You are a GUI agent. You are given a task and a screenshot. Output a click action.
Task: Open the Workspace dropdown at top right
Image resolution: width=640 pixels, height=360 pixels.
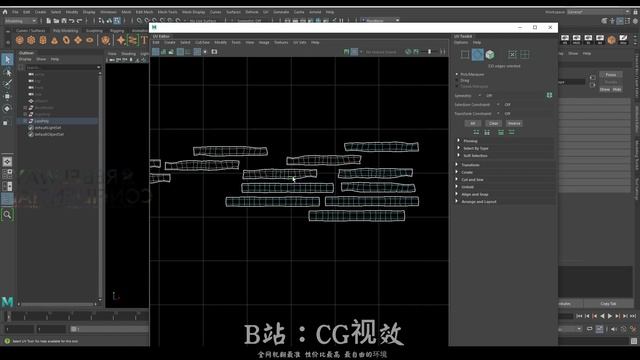pos(598,12)
